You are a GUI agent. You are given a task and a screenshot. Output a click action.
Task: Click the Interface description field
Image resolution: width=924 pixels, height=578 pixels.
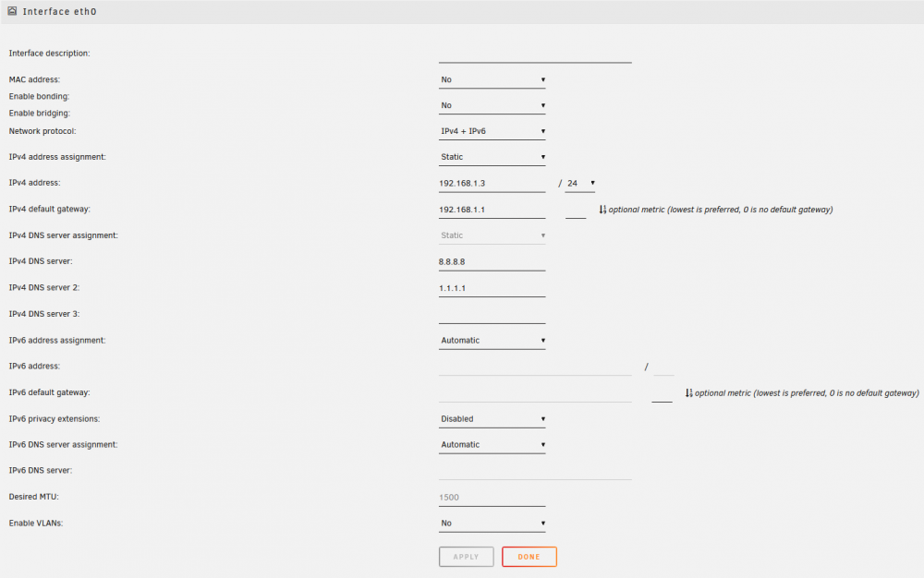[535, 54]
